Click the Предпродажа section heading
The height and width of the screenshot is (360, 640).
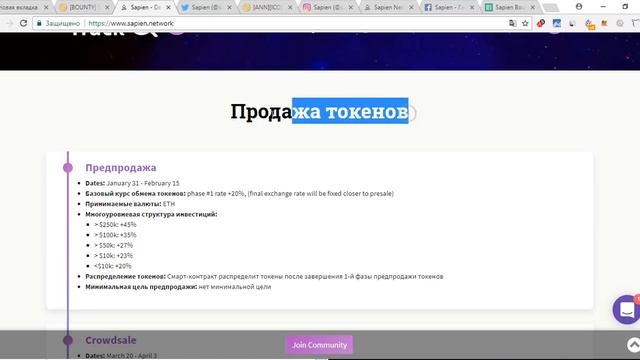[121, 167]
